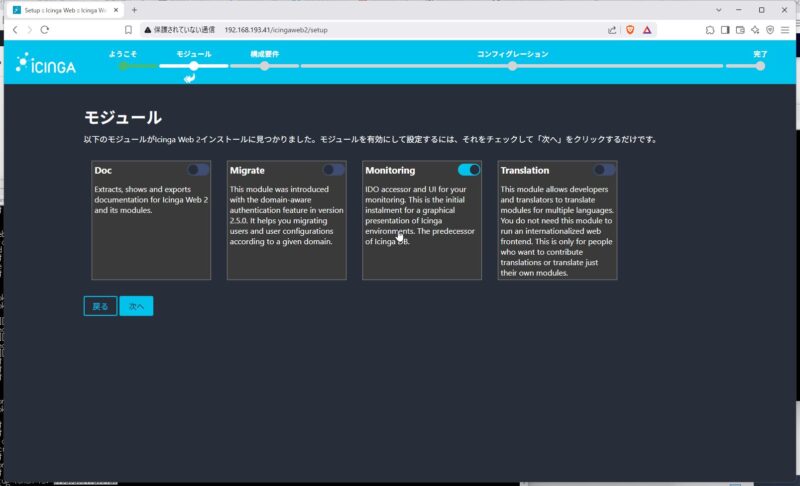Toggle the browser sidebar panel icon

click(x=725, y=30)
